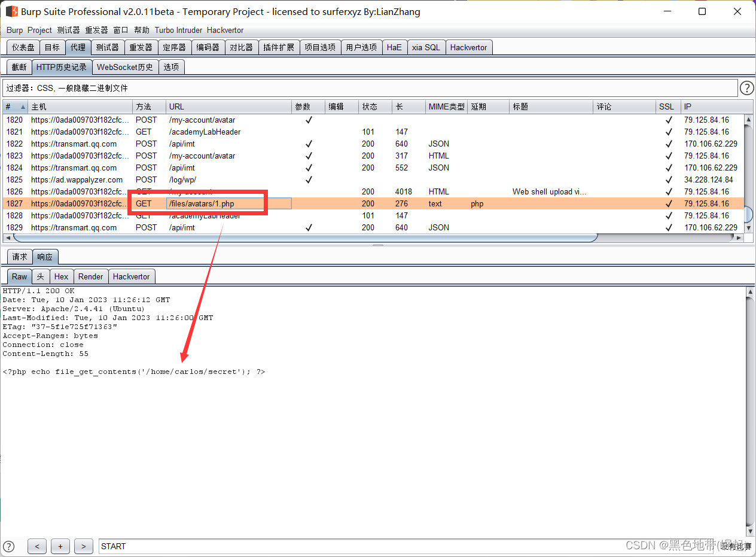756x557 pixels.
Task: Open the 重发器 menu in menu bar
Action: [96, 30]
